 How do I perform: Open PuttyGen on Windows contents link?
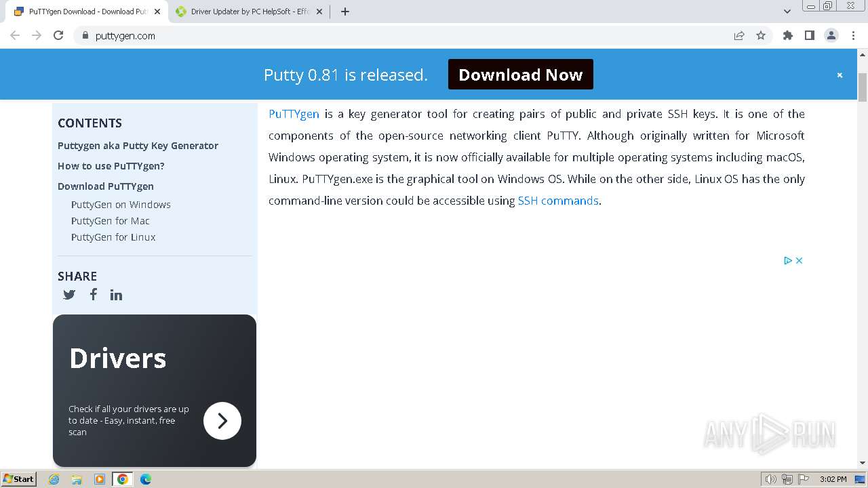121,205
